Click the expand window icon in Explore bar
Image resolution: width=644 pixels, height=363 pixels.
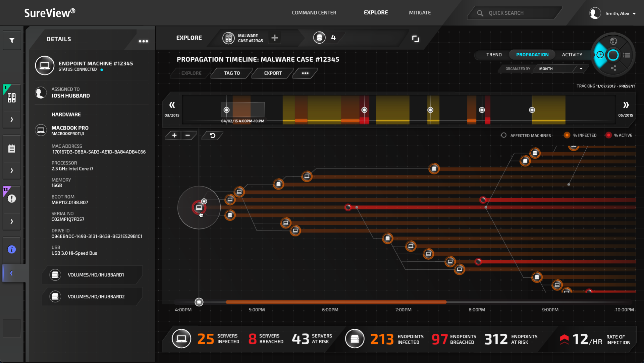click(x=416, y=39)
